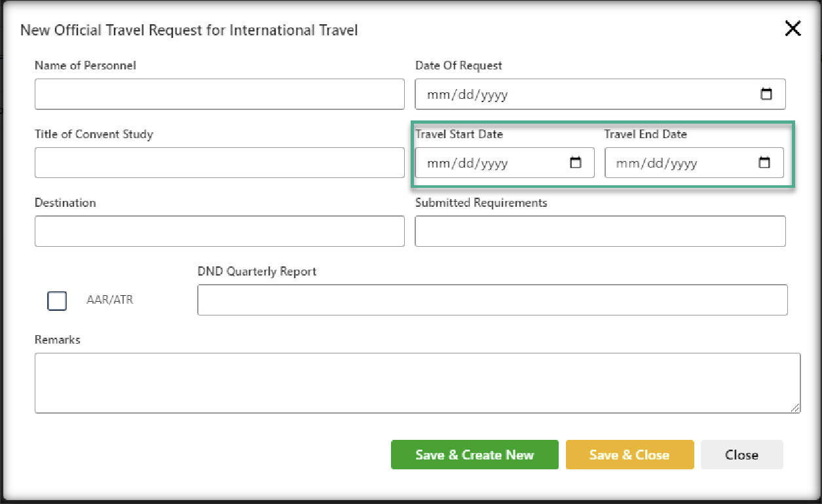This screenshot has height=504, width=822.
Task: Focus the Name of Personnel field
Action: click(219, 94)
